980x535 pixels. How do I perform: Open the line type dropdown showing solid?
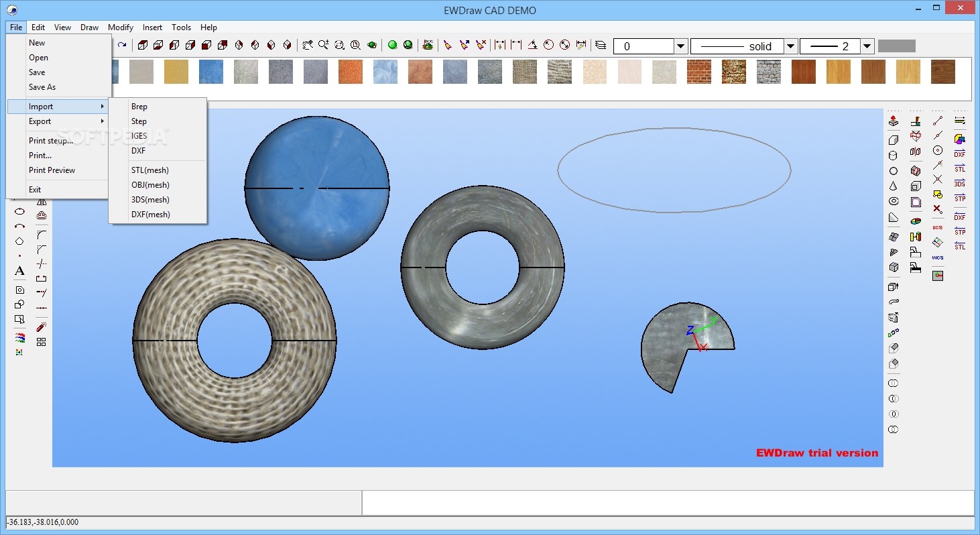pyautogui.click(x=791, y=46)
